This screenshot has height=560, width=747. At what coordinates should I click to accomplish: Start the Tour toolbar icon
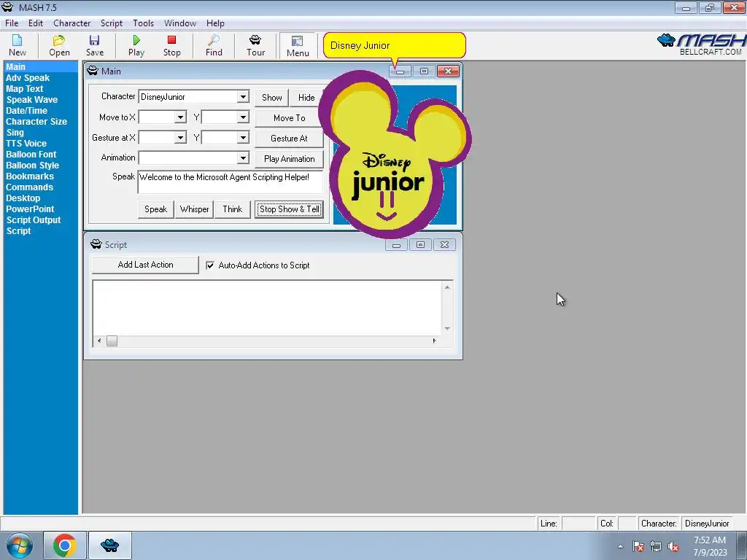[255, 46]
